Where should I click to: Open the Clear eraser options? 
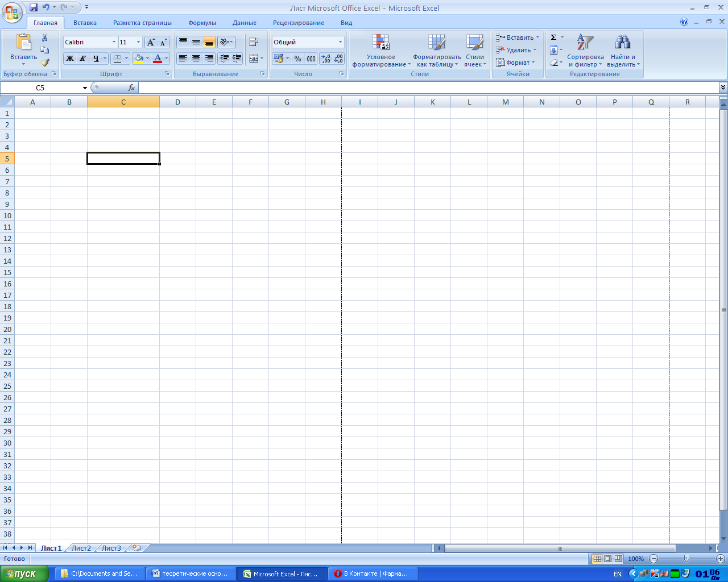(556, 63)
